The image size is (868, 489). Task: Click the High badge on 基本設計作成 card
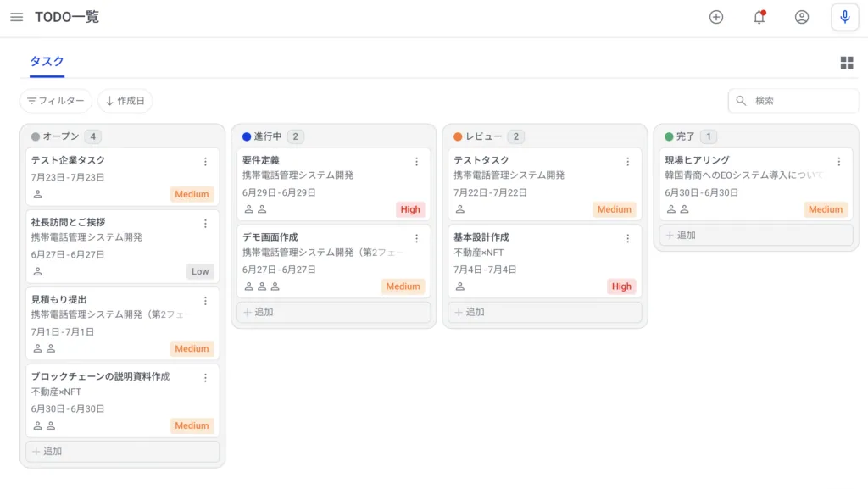pos(621,286)
